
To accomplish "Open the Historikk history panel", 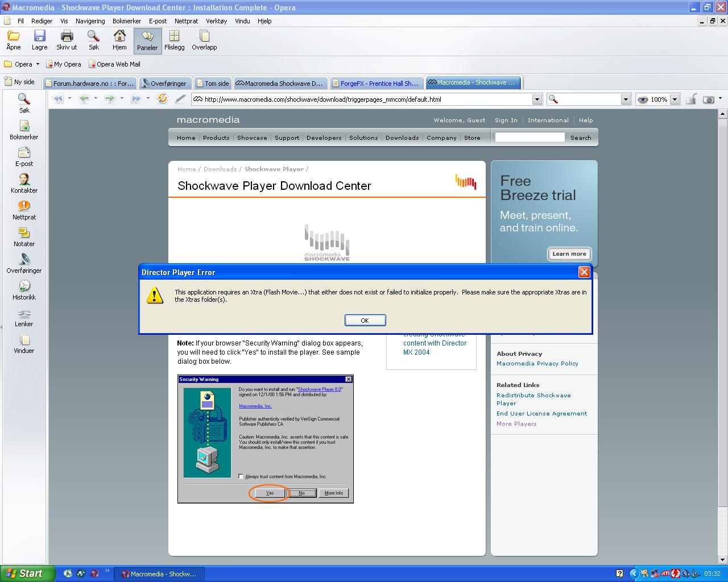I will [24, 290].
